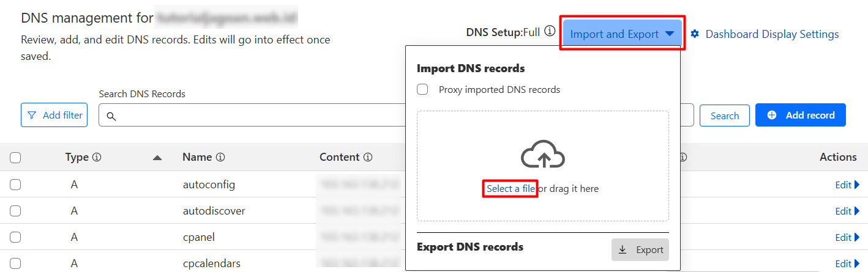The width and height of the screenshot is (868, 272).
Task: Select the autoconfig row checkbox
Action: pos(15,185)
